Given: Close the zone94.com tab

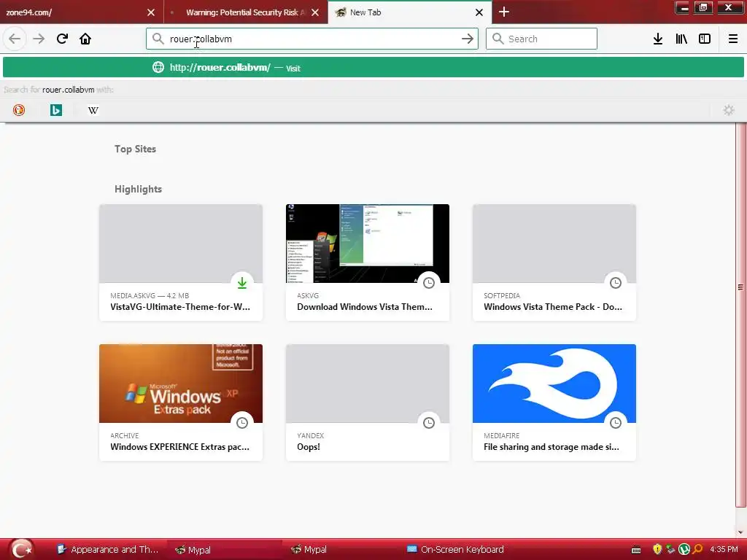Looking at the screenshot, I should point(151,12).
